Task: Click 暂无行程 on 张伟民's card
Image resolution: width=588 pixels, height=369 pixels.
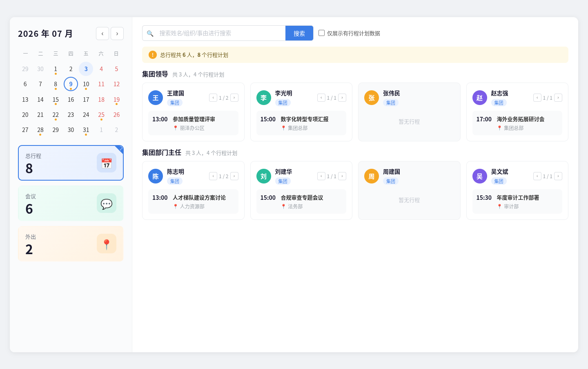Action: [x=409, y=122]
